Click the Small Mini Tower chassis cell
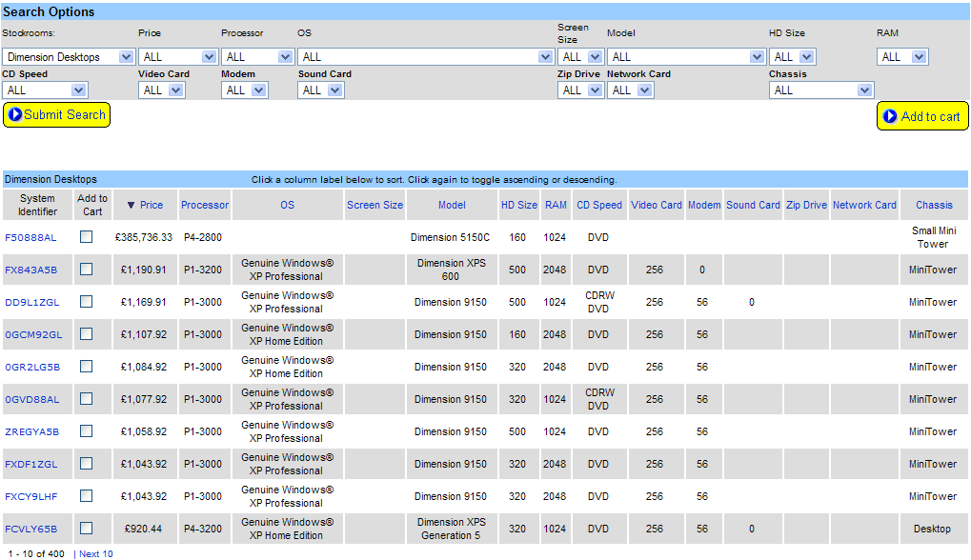The width and height of the screenshot is (971, 560). 933,237
